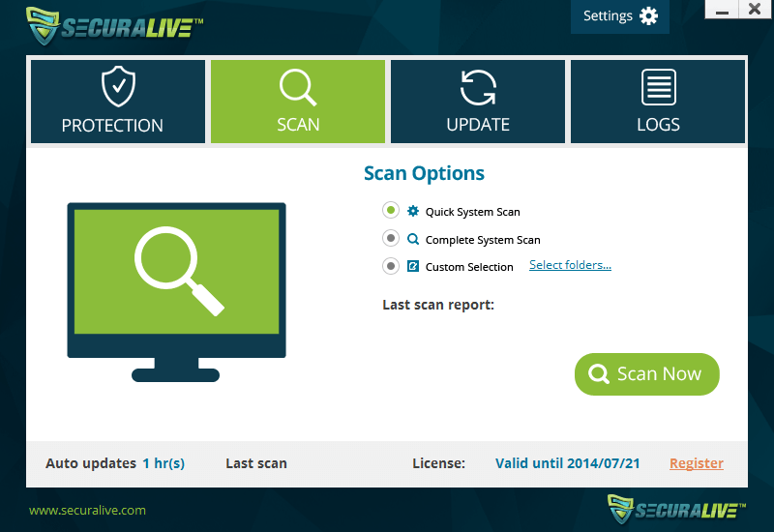Open the www.securalive.com website link

87,511
